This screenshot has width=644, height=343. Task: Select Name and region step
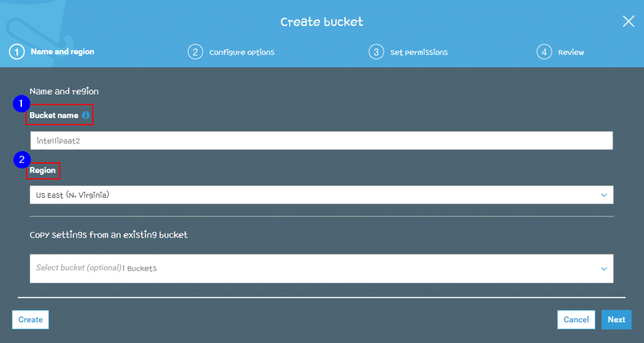[x=62, y=52]
